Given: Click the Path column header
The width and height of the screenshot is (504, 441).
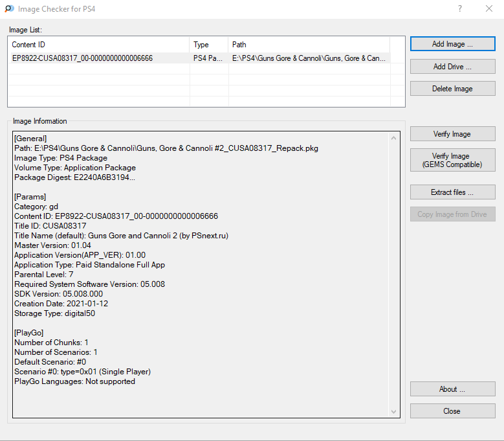Looking at the screenshot, I should [x=309, y=45].
